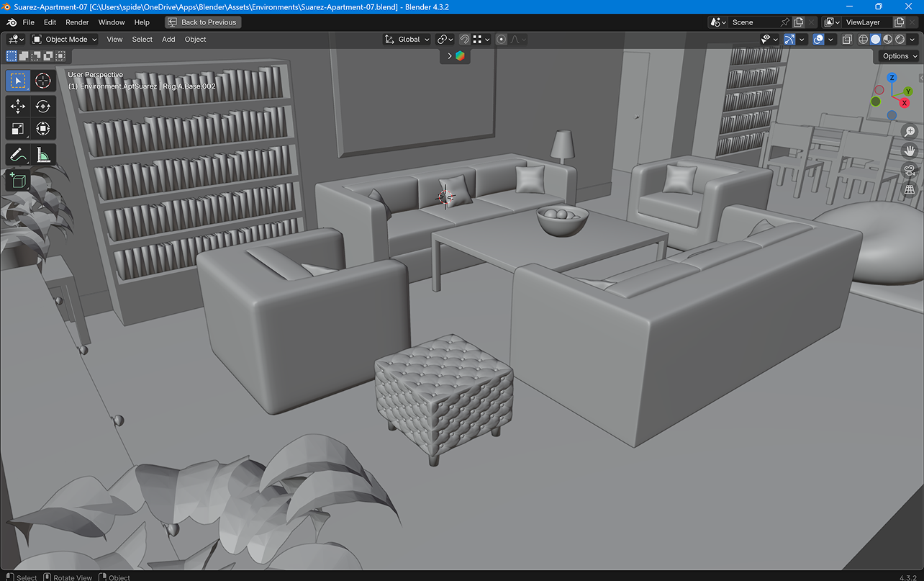Activate the Measure tool

point(43,154)
